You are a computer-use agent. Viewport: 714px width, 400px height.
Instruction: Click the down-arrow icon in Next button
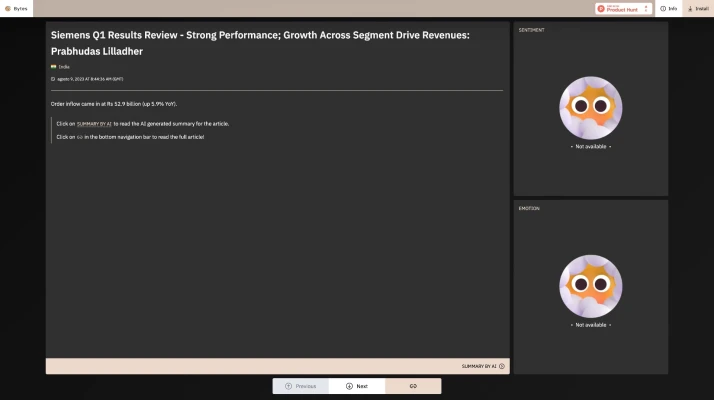click(x=349, y=386)
